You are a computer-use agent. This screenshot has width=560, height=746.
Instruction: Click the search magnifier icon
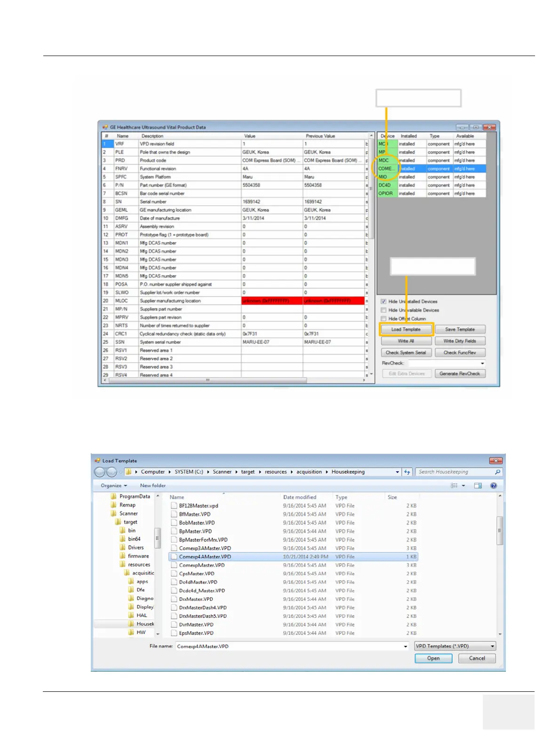click(497, 472)
